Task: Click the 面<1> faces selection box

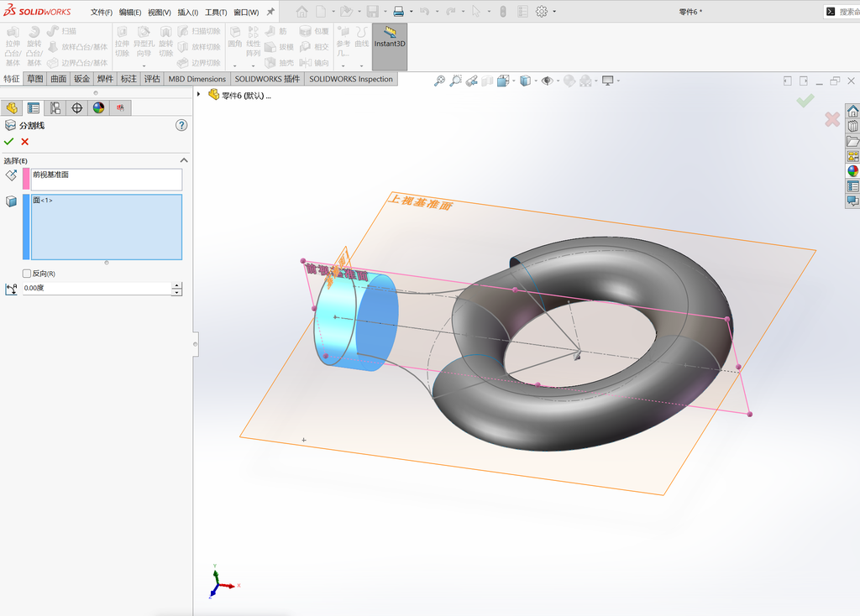Action: click(x=107, y=227)
